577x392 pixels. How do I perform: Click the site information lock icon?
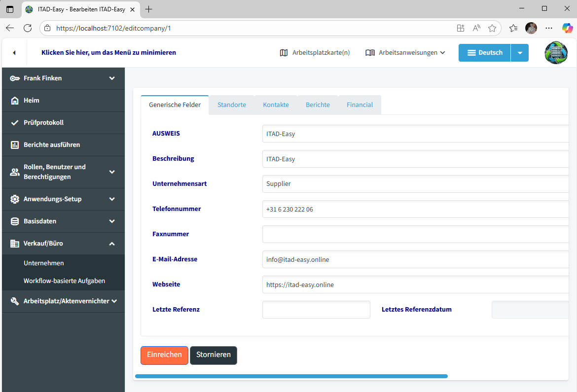(x=47, y=28)
